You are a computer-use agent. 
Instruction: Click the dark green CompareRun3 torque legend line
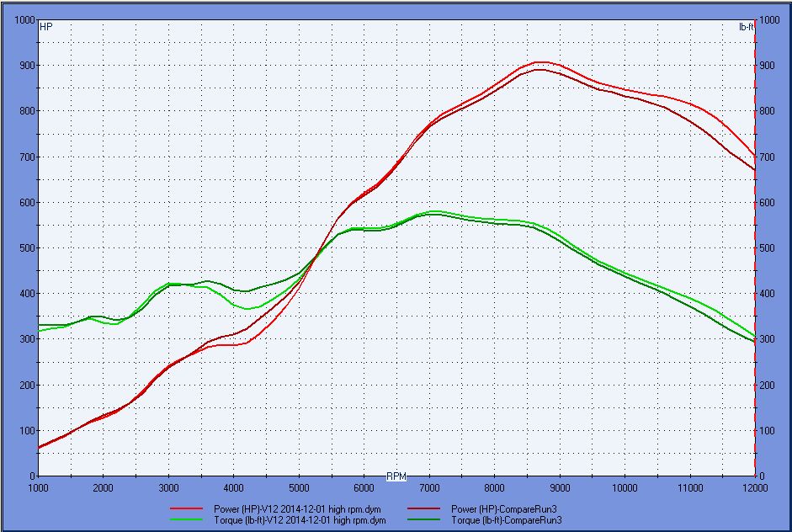tap(427, 520)
